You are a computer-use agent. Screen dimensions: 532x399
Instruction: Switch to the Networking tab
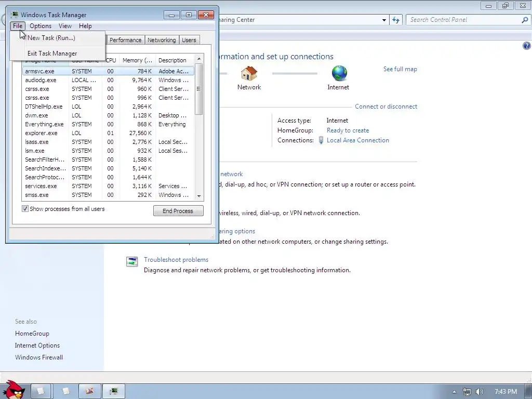pyautogui.click(x=162, y=40)
